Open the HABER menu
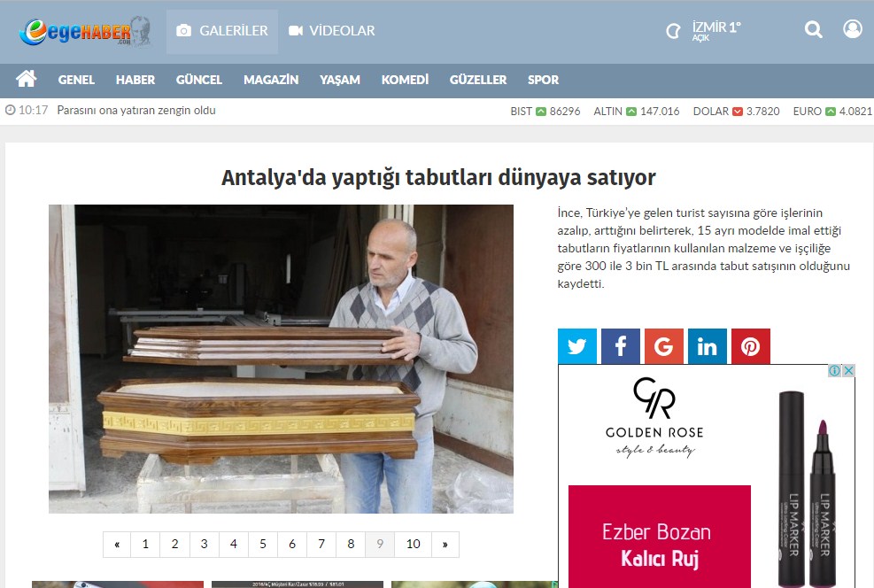Screen dimensions: 874x588 pyautogui.click(x=135, y=80)
